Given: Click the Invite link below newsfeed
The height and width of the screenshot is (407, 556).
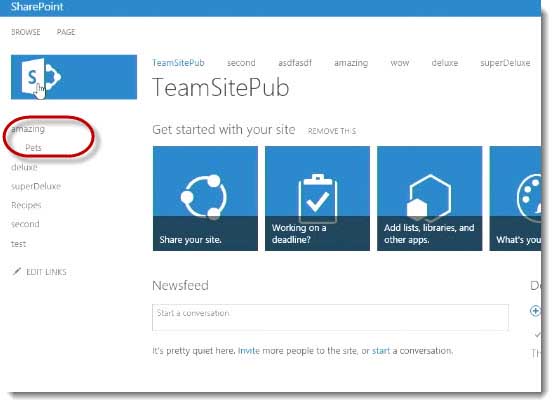Looking at the screenshot, I should click(x=249, y=351).
